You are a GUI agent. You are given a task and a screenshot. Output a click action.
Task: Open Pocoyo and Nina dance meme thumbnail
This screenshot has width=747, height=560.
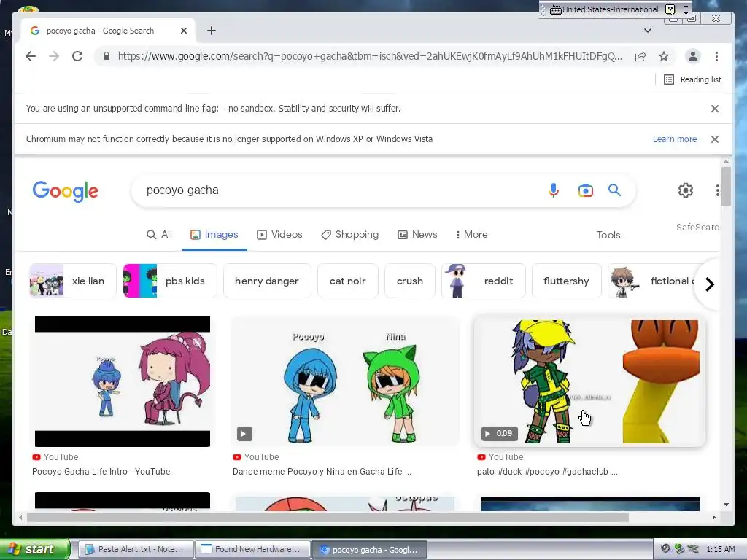(344, 381)
